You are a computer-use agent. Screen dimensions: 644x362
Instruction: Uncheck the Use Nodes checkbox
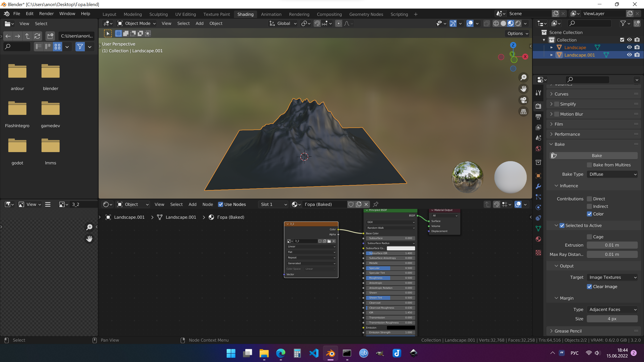(x=221, y=204)
